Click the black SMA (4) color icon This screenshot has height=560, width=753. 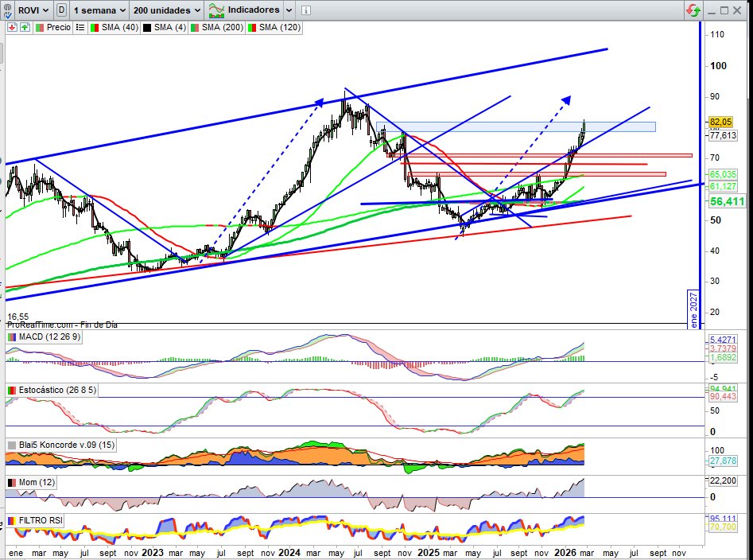pos(147,28)
